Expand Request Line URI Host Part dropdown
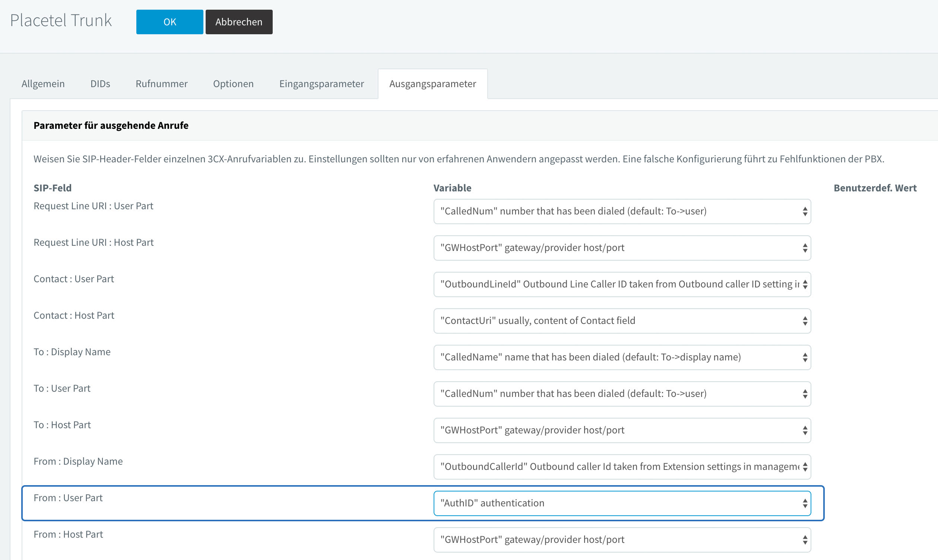This screenshot has width=938, height=560. point(622,248)
